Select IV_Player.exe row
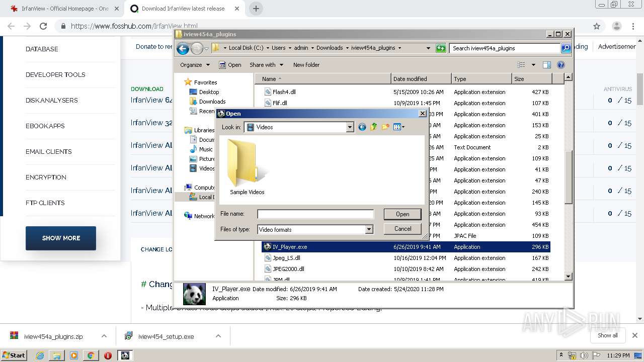Viewport: 644px width, 362px height. tap(406, 247)
